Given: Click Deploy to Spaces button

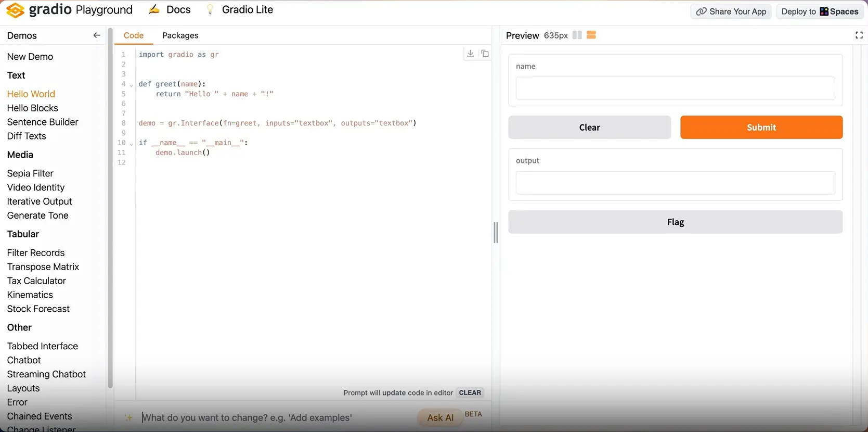Looking at the screenshot, I should coord(820,11).
